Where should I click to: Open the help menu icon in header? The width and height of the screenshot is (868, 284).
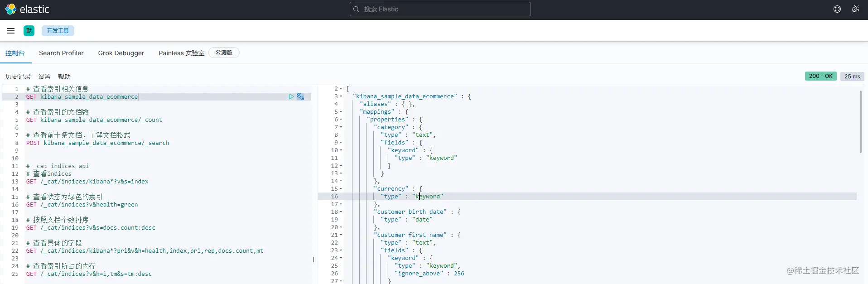tap(837, 9)
